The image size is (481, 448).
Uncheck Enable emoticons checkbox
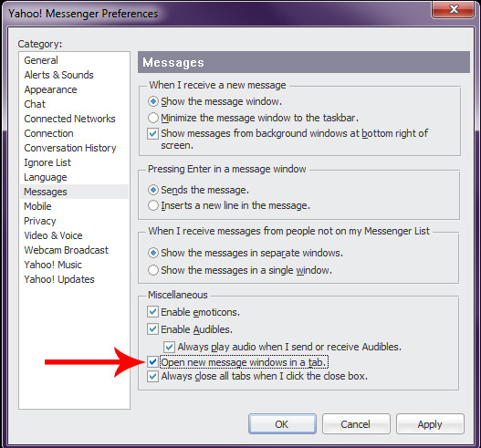(152, 312)
